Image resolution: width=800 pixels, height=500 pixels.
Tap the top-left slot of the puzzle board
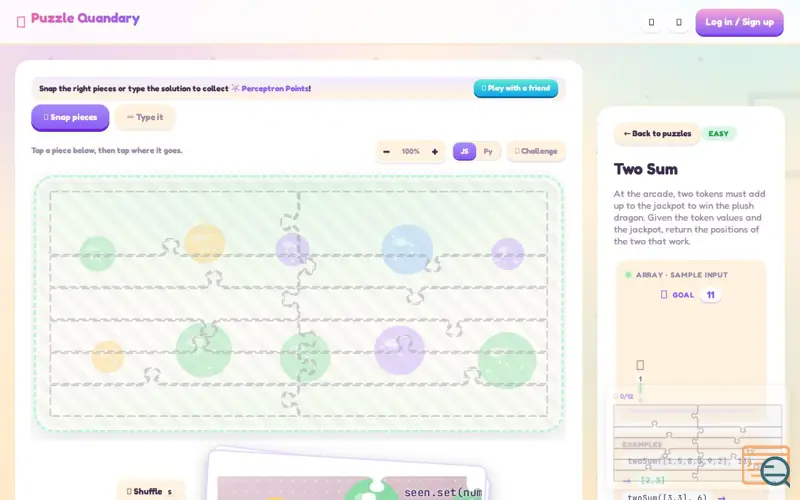[x=172, y=223]
